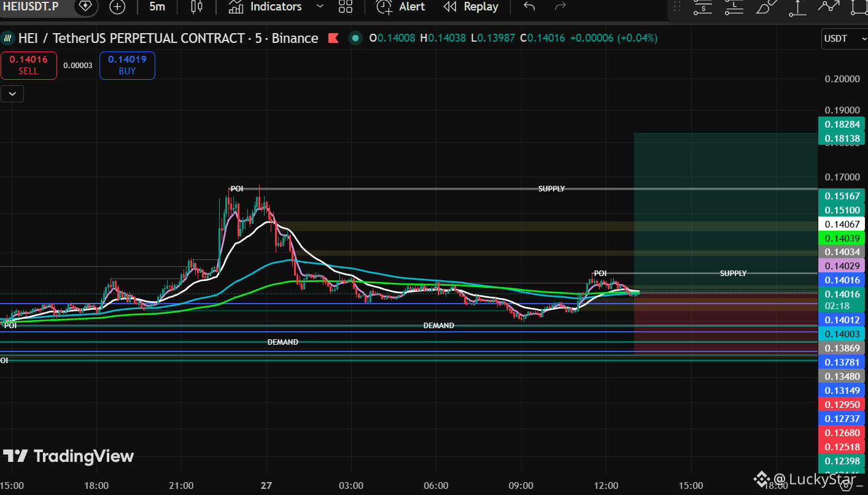
Task: Open the USDT currency dropdown
Action: [x=842, y=38]
